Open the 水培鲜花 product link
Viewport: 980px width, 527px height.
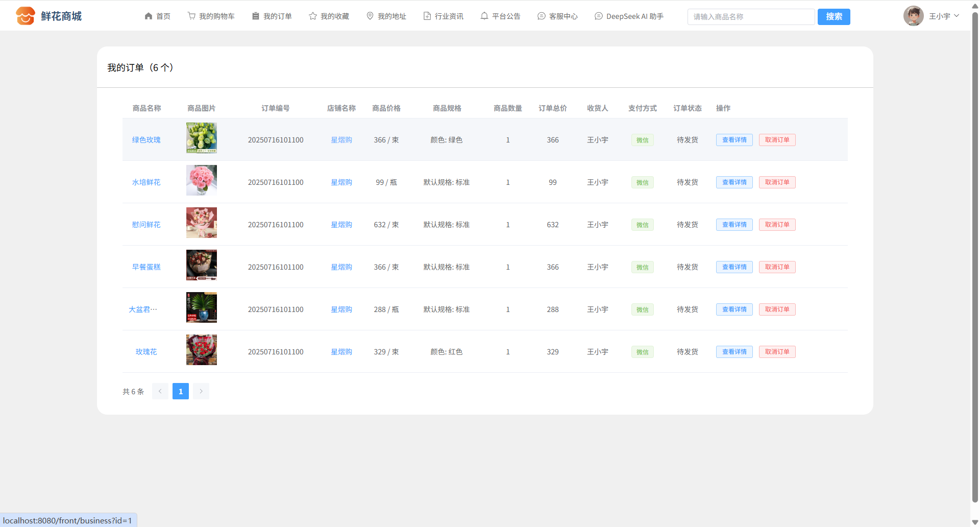146,182
